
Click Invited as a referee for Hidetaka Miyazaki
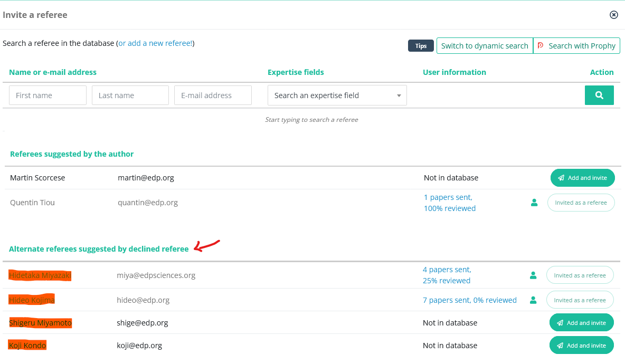pos(580,275)
